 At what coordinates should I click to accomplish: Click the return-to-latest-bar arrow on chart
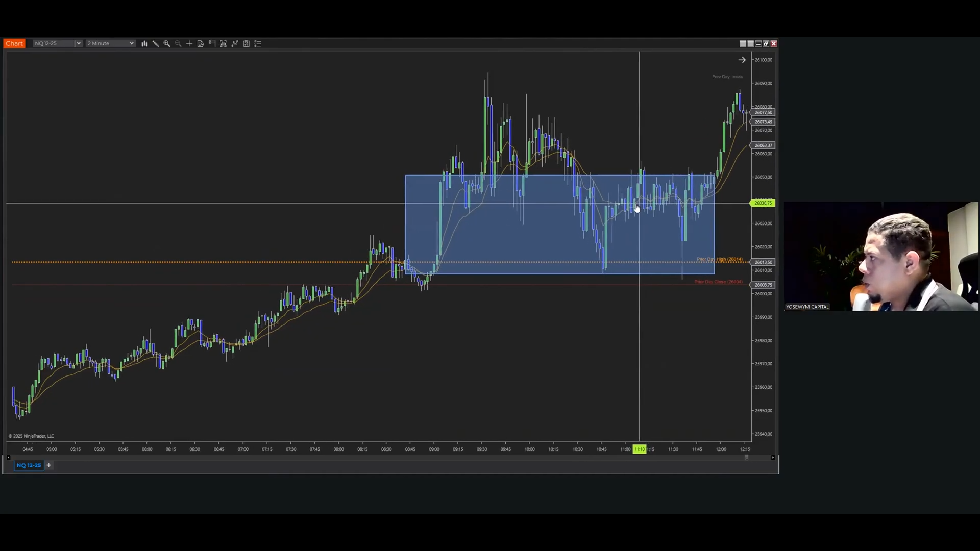coord(742,60)
